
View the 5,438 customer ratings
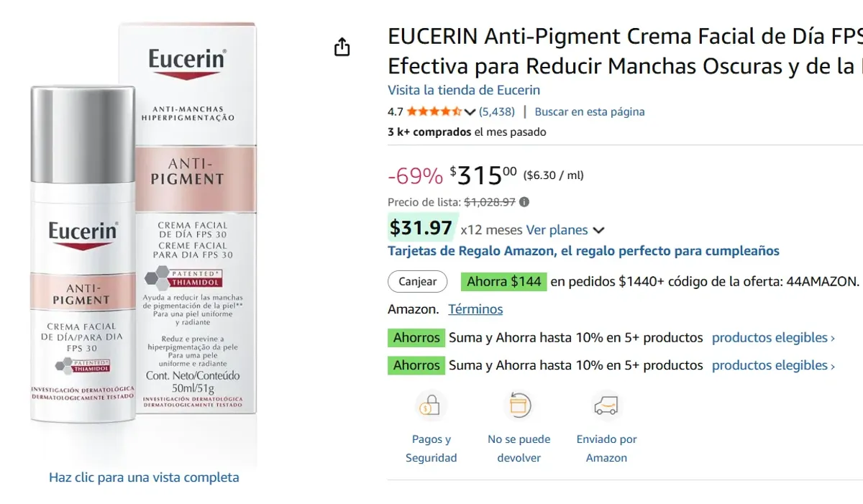point(498,111)
